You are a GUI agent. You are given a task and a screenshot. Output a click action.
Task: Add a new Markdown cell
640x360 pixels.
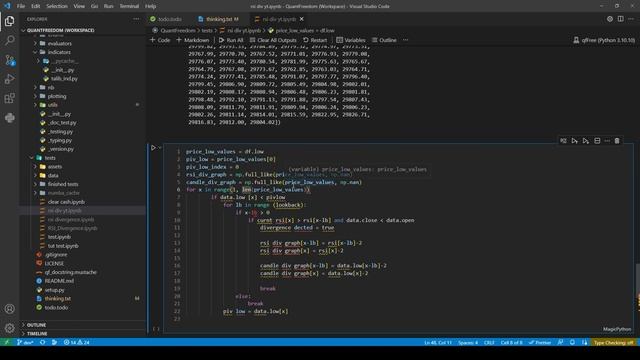click(x=193, y=40)
